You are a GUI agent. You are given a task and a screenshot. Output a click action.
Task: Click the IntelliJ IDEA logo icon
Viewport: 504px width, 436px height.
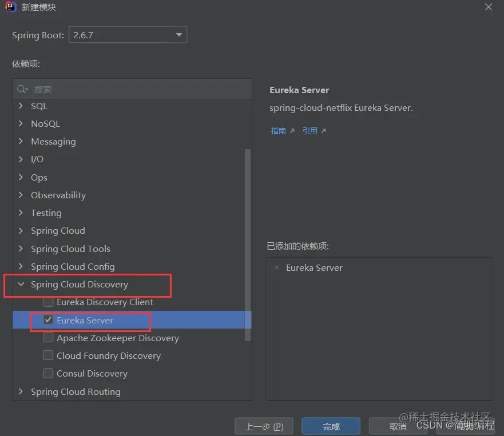(10, 6)
